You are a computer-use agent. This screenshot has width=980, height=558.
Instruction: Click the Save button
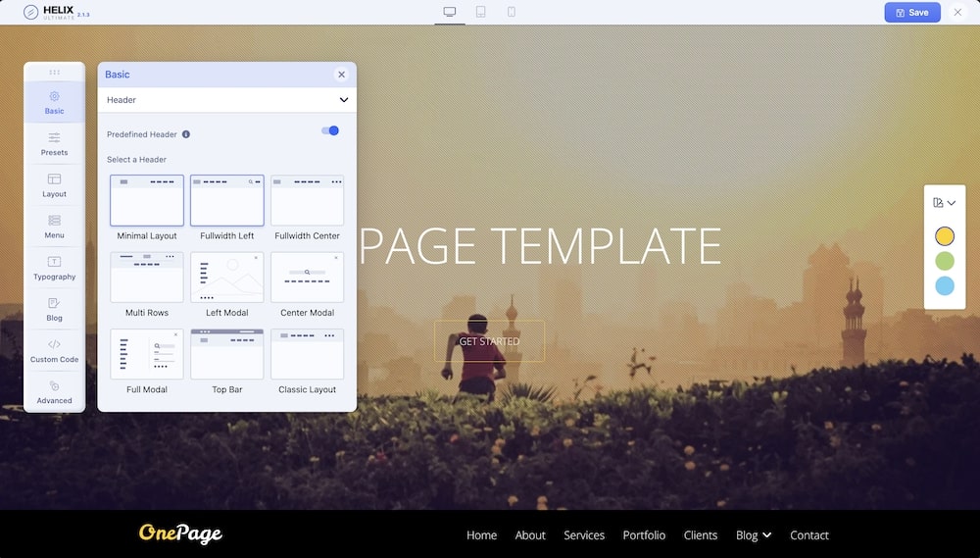pyautogui.click(x=911, y=13)
